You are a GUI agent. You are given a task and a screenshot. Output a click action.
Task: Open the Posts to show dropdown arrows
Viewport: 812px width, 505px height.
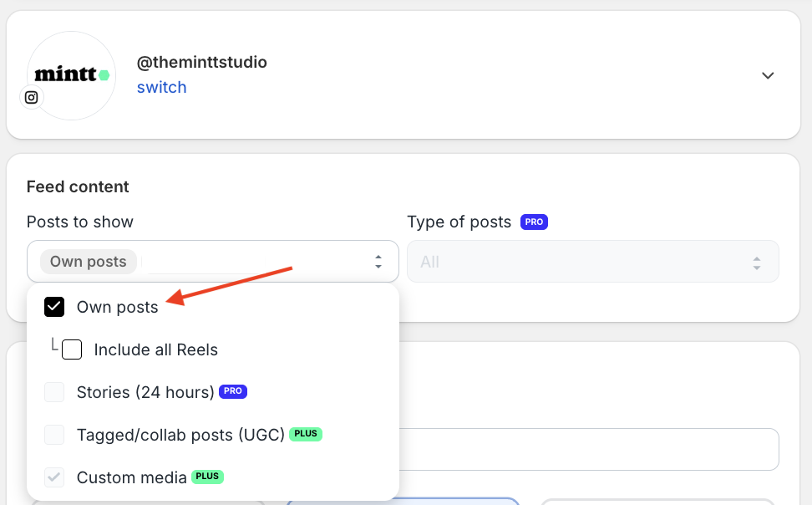point(378,262)
